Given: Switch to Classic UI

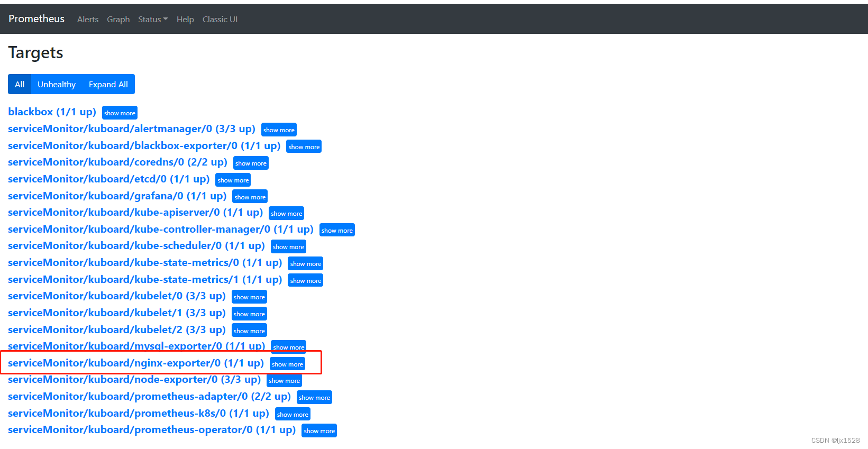Looking at the screenshot, I should [220, 20].
